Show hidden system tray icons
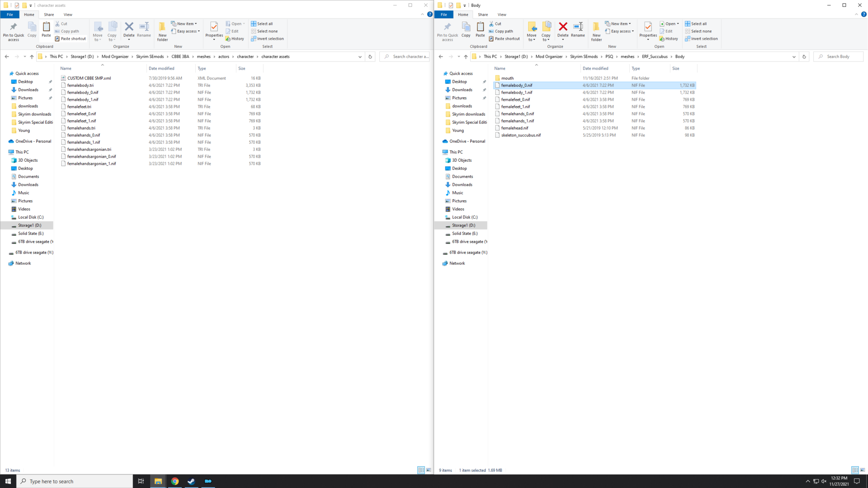 pos(808,481)
